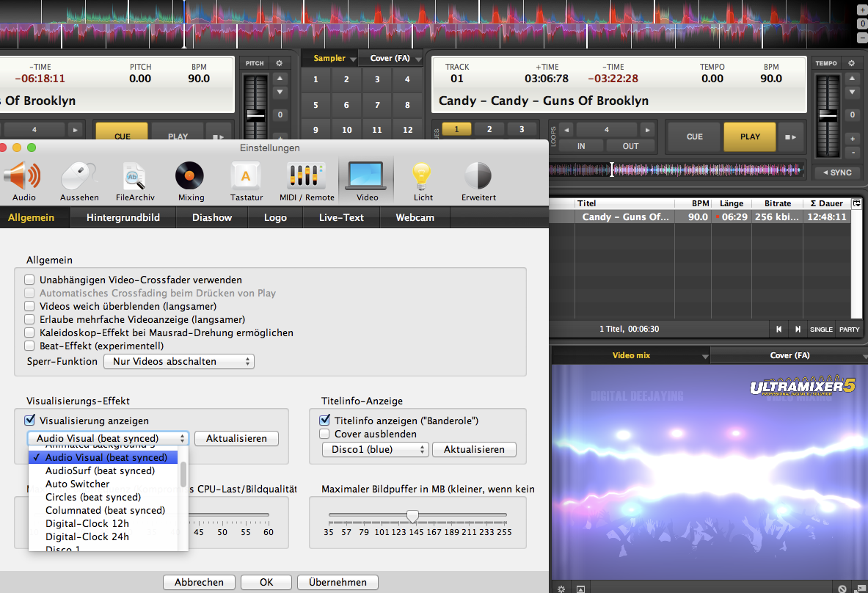Open the Erweitert settings icon

point(478,181)
